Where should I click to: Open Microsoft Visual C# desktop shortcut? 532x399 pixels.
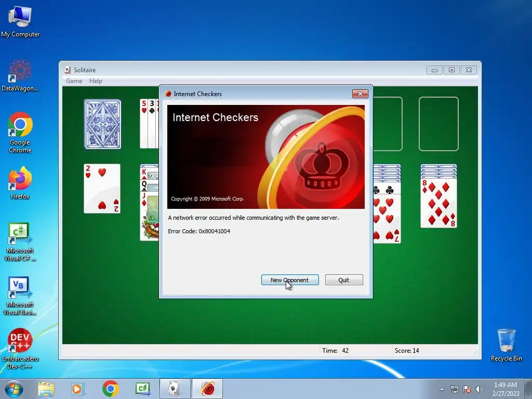(20, 242)
